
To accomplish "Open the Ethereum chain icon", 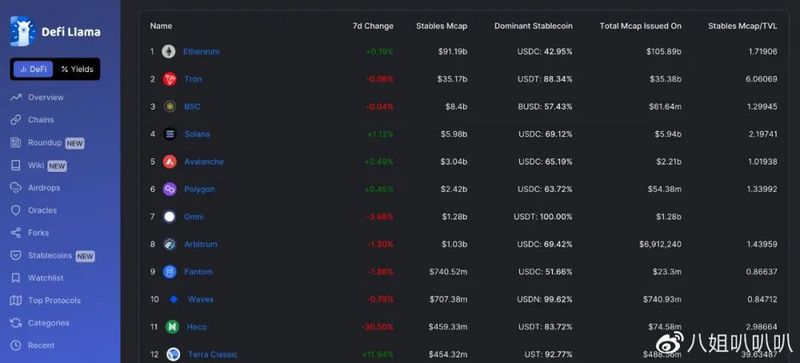I will [x=169, y=52].
